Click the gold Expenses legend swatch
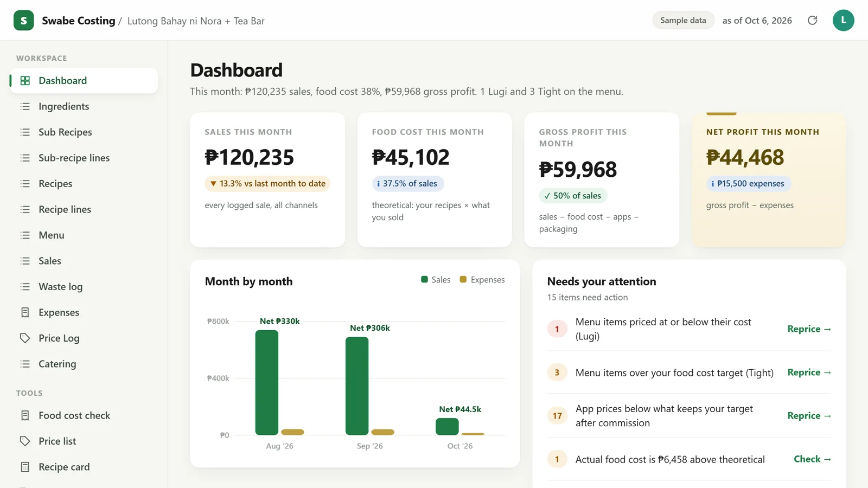The width and height of the screenshot is (868, 488). point(463,280)
